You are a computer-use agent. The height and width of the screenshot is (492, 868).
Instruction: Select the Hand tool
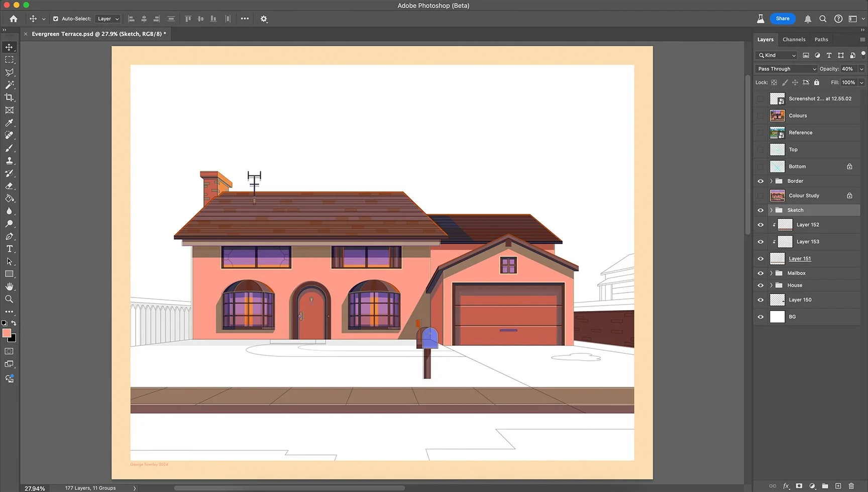(9, 286)
